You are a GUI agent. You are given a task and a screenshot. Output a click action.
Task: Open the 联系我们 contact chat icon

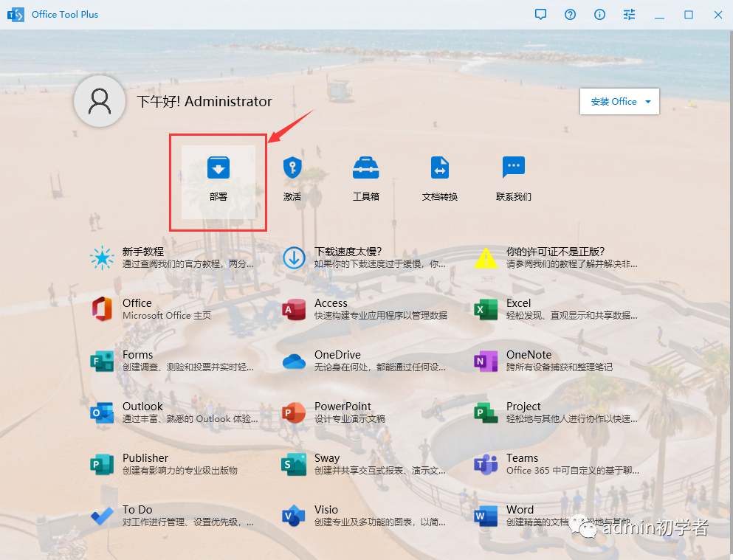(513, 167)
